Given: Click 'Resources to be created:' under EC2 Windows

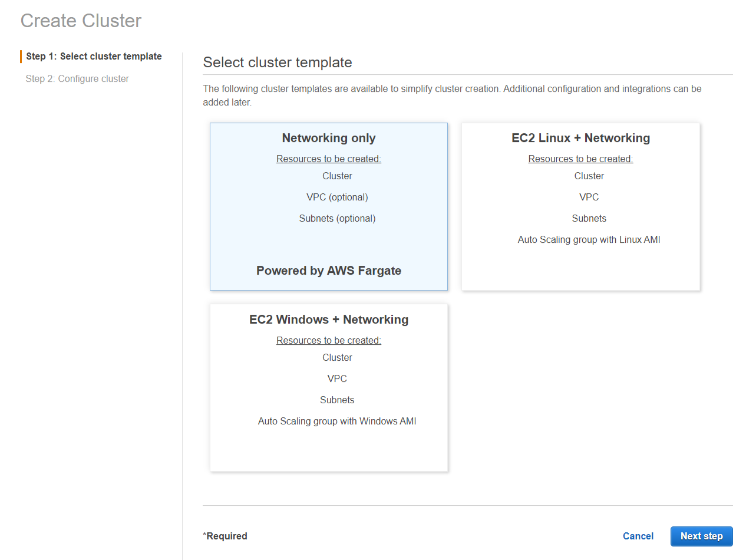Looking at the screenshot, I should tap(329, 341).
